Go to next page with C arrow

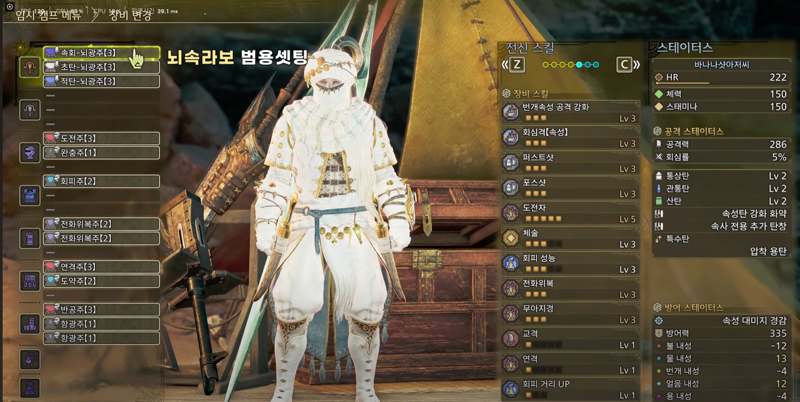pyautogui.click(x=628, y=65)
